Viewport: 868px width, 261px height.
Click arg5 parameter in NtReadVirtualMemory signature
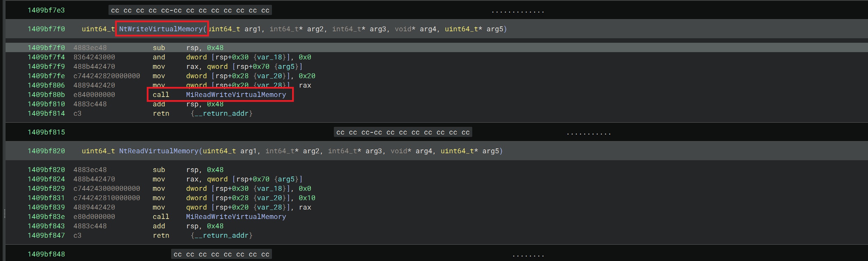click(491, 151)
